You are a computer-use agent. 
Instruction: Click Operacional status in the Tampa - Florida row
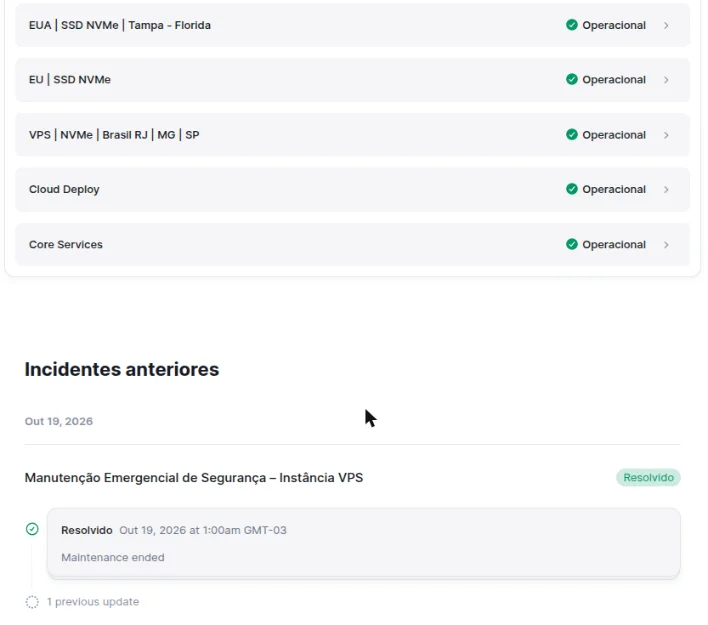point(614,25)
